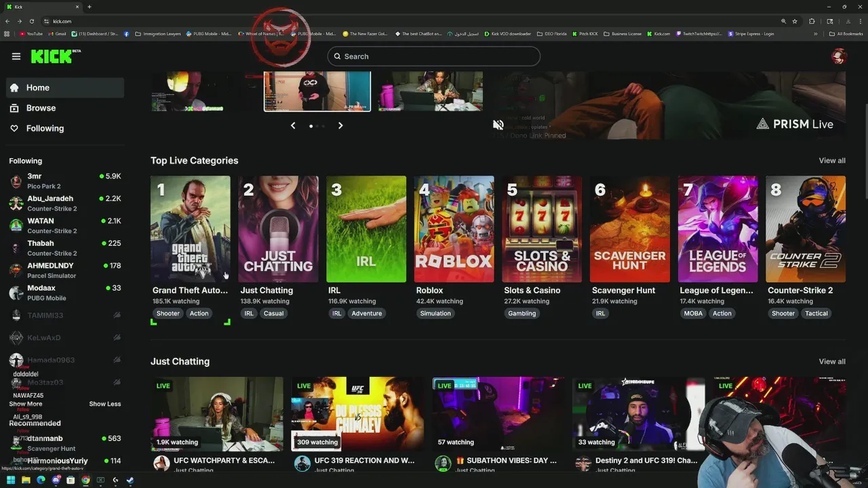Click the Casual tag under Just Chatting
Viewport: 868px width, 488px height.
pos(273,313)
